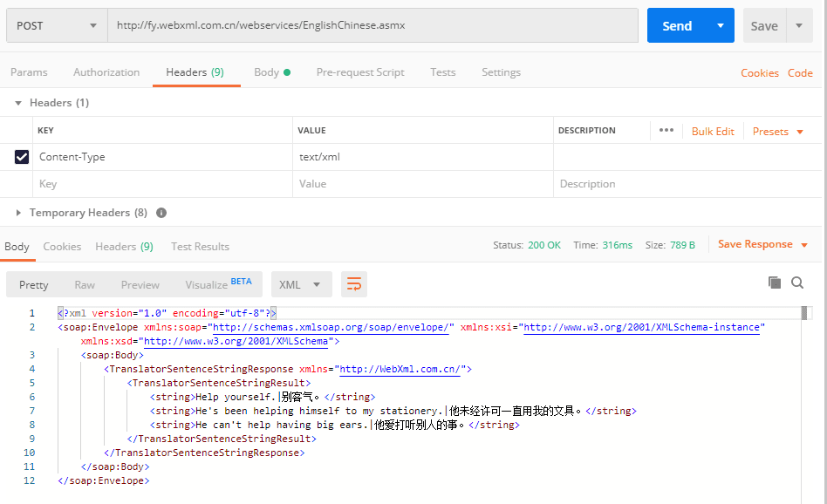This screenshot has width=827, height=504.
Task: Open the XMLSchema-instance namespace link
Action: [x=641, y=327]
